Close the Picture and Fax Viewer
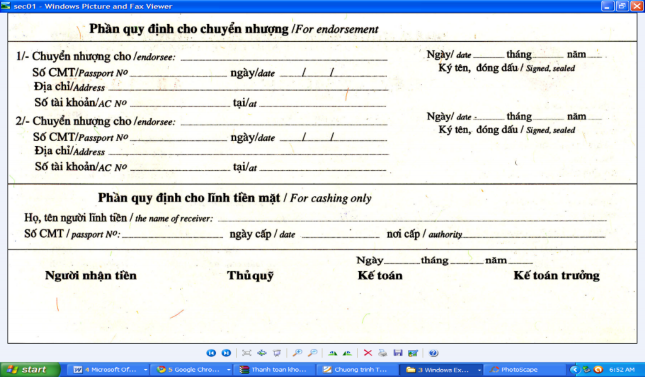 pyautogui.click(x=636, y=6)
